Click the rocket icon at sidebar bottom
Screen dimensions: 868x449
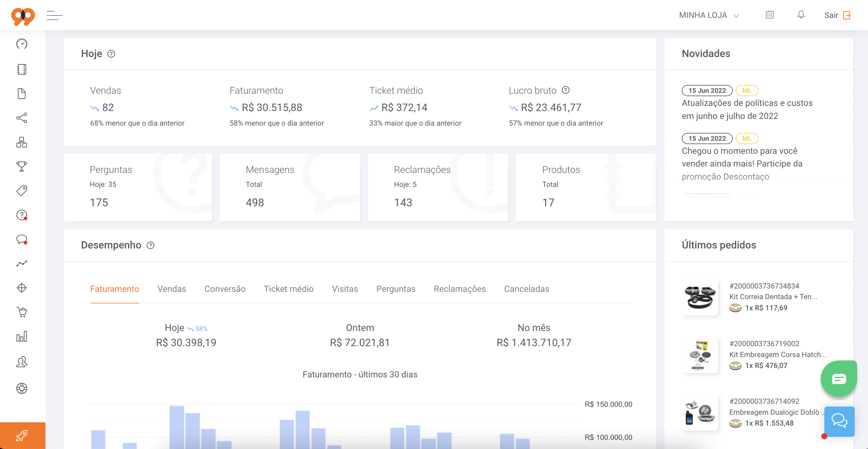(22, 436)
